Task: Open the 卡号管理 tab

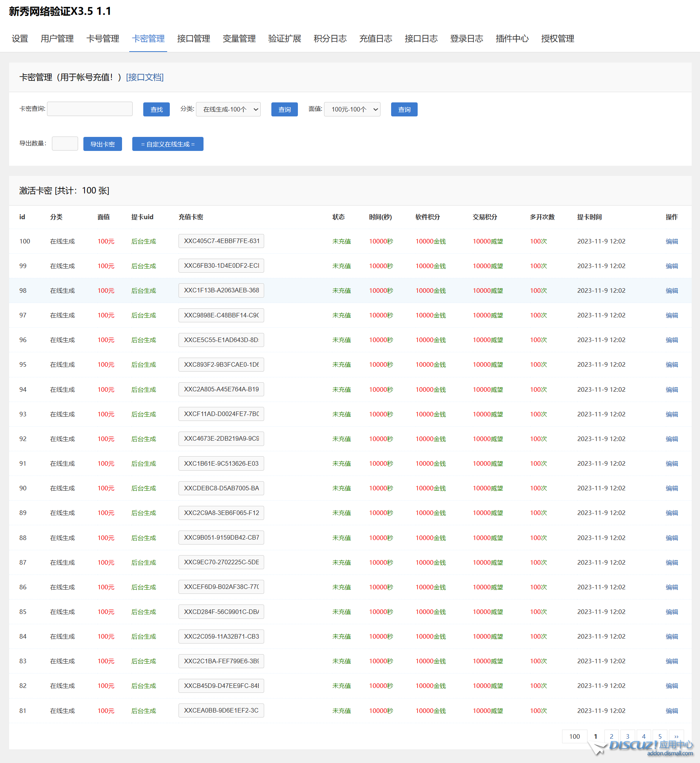Action: click(x=103, y=39)
